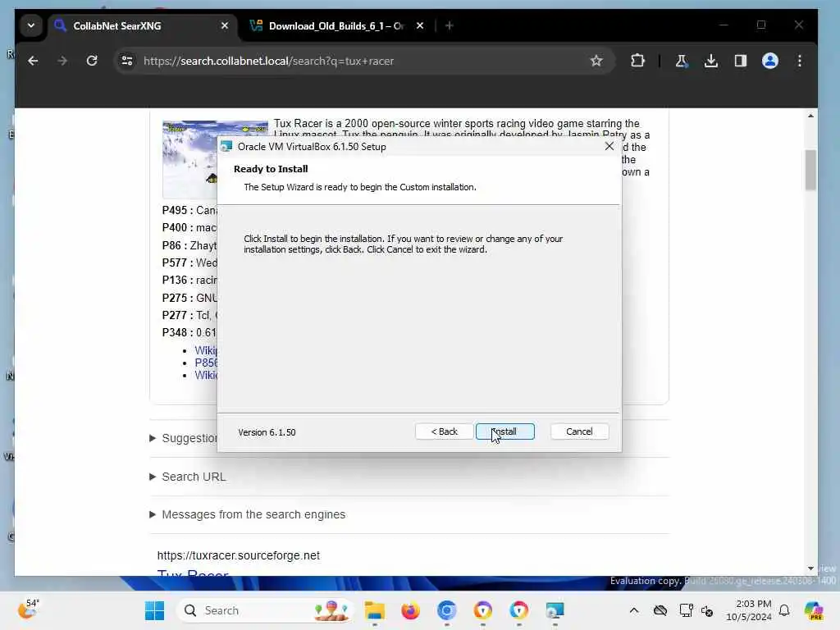Viewport: 840px width, 630px height.
Task: Reload the current page
Action: pos(92,61)
